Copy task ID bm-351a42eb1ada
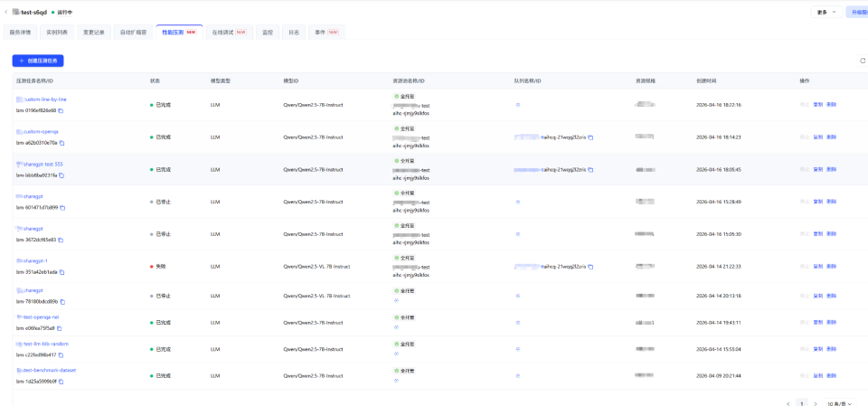The height and width of the screenshot is (406, 868). (x=62, y=272)
